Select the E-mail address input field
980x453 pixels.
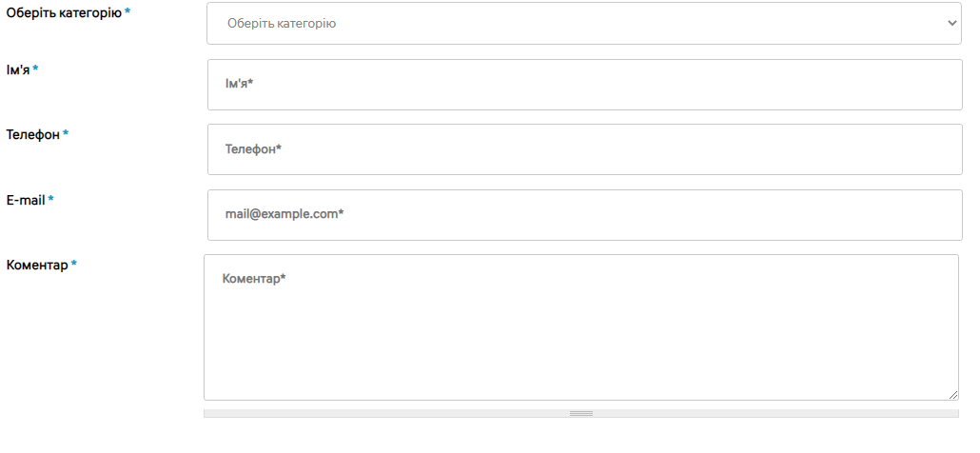click(x=584, y=214)
